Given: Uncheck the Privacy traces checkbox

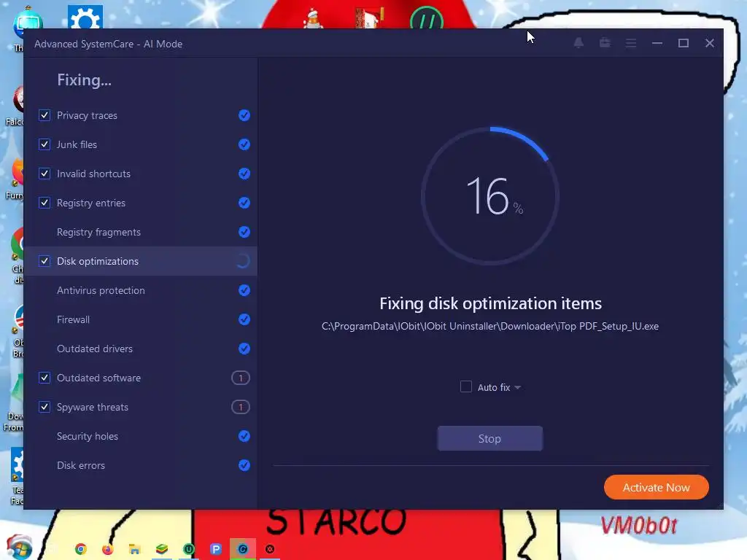Looking at the screenshot, I should [x=44, y=115].
